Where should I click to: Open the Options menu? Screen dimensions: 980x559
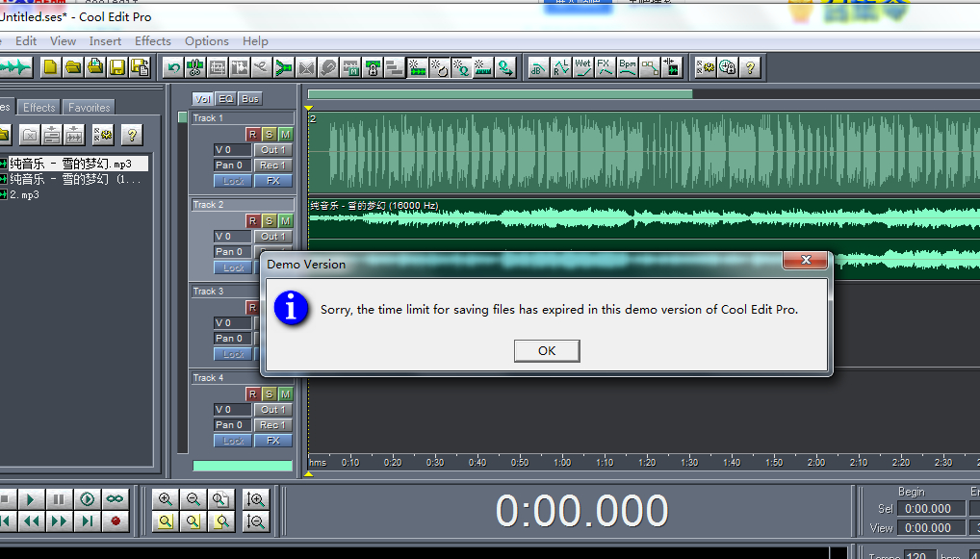(207, 41)
